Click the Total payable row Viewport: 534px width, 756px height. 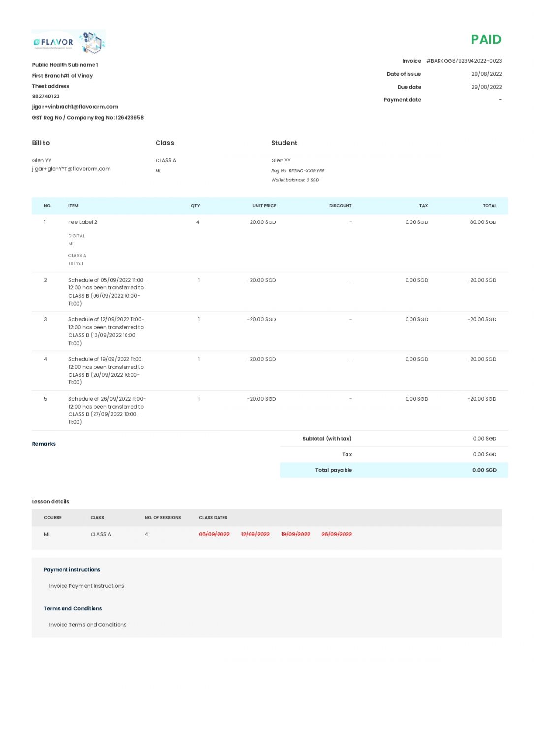click(334, 470)
